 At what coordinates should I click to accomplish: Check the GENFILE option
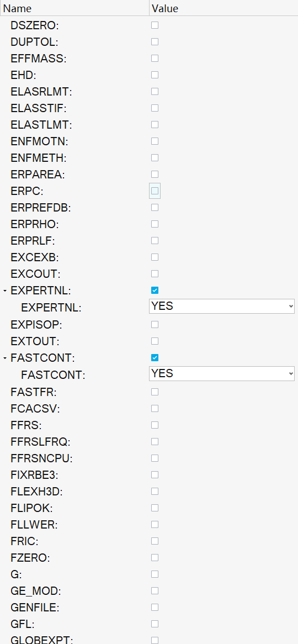click(155, 607)
